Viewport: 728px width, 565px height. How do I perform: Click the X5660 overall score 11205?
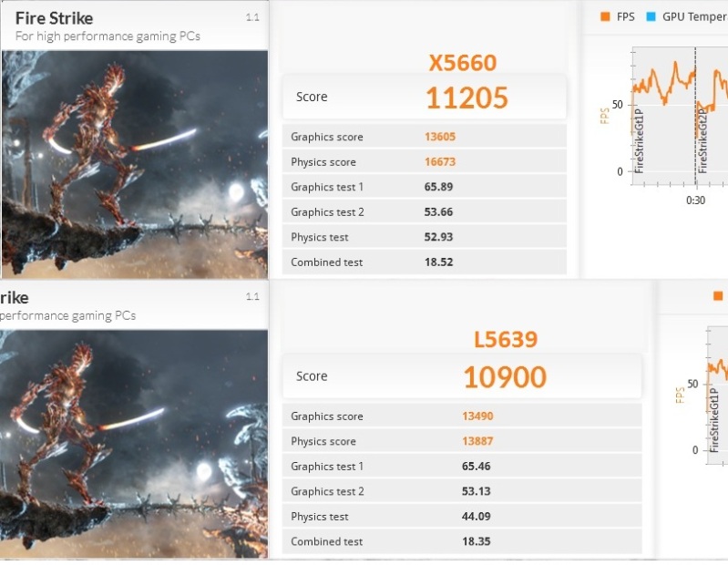(467, 98)
